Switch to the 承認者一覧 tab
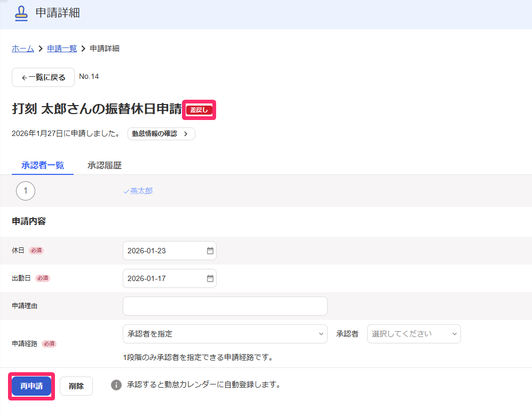 tap(43, 165)
